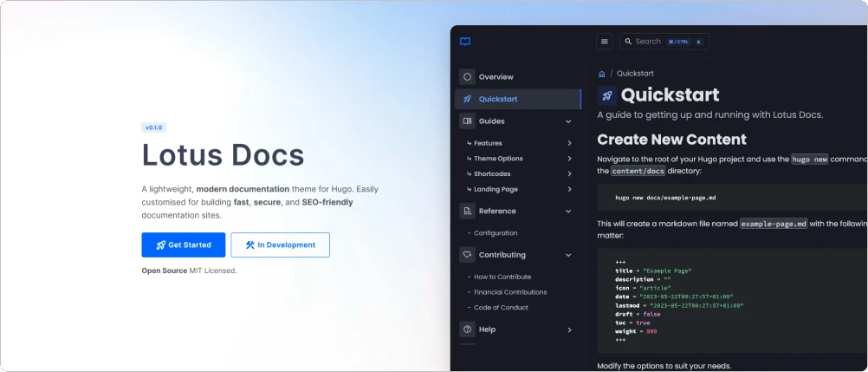This screenshot has width=868, height=372.
Task: Click the v0.1.0 version badge
Action: 154,128
